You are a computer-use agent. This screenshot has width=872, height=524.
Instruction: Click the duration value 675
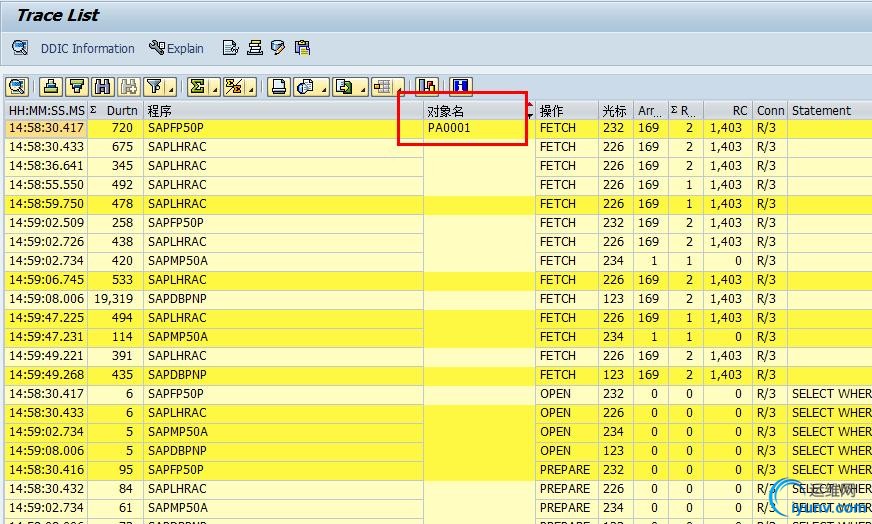click(122, 147)
